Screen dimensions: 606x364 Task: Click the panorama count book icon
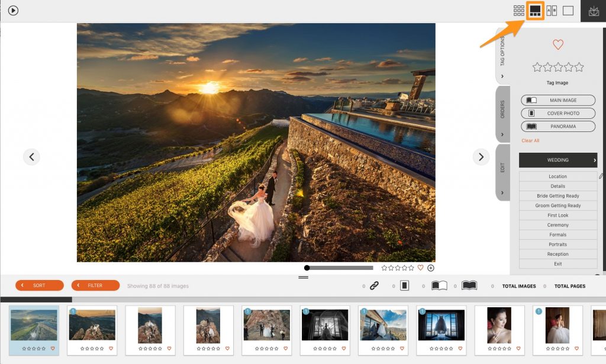click(469, 285)
